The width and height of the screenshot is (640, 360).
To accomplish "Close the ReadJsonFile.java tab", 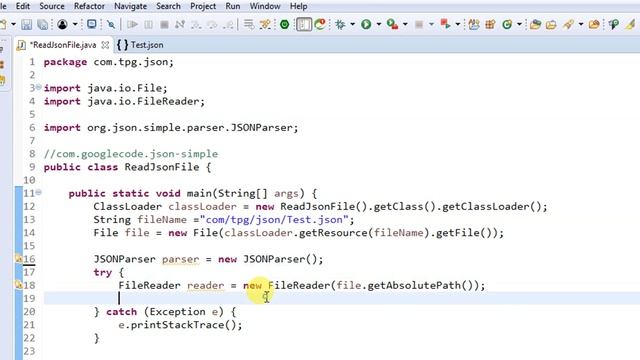I will [105, 45].
